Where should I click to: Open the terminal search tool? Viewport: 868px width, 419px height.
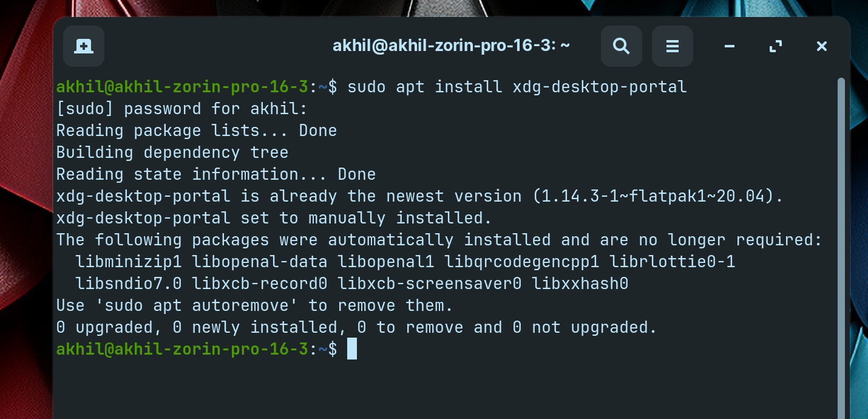[x=622, y=46]
